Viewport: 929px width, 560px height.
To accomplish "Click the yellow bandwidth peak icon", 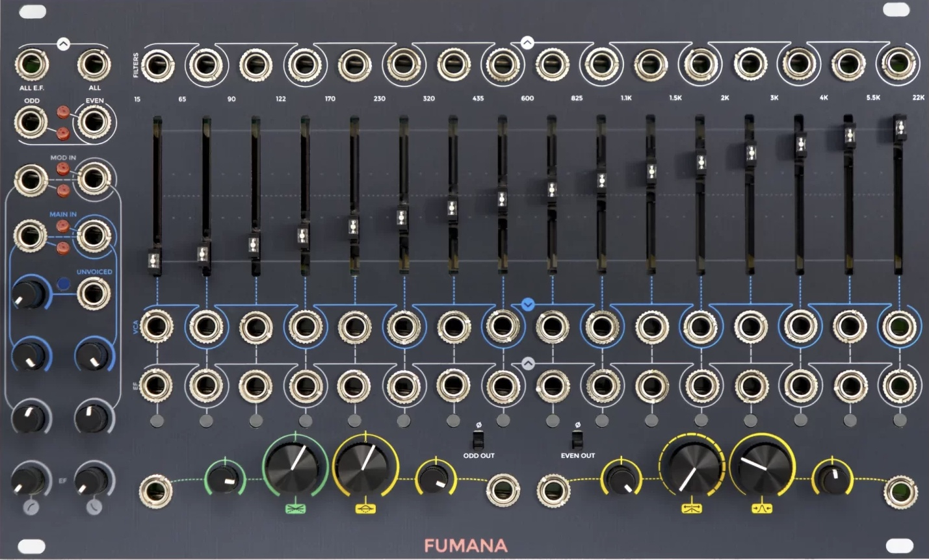I will click(x=762, y=508).
